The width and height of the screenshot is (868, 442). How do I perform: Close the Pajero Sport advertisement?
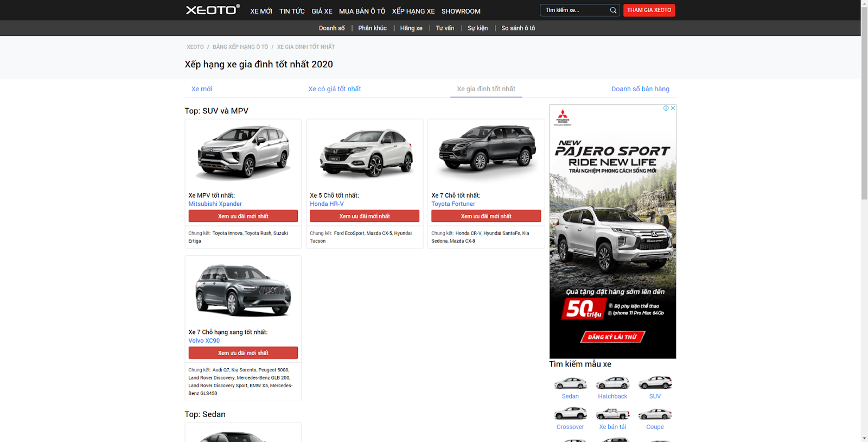coord(673,108)
